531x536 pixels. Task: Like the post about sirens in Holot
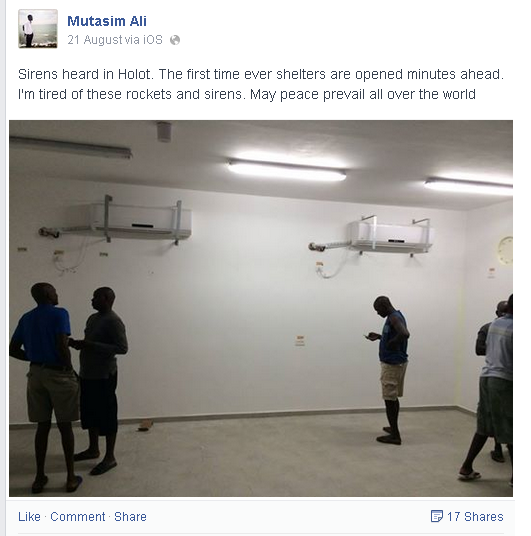coord(29,517)
